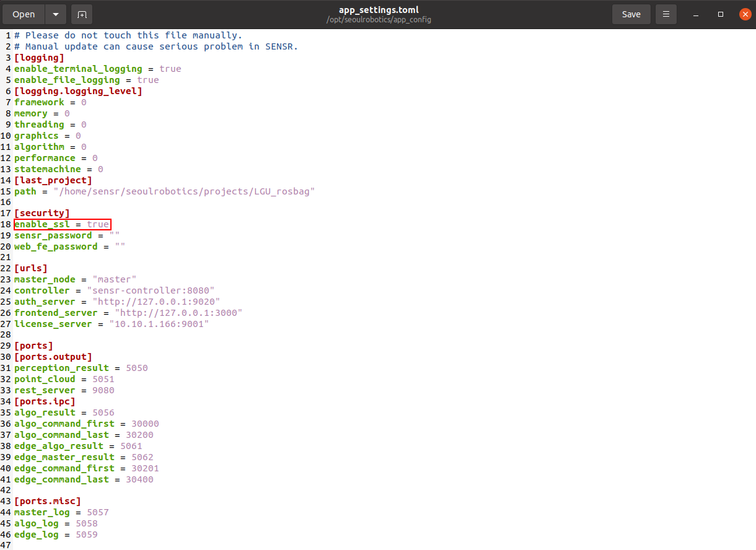Click the edge_master_result = 5062 line
The width and height of the screenshot is (756, 550).
pos(84,457)
